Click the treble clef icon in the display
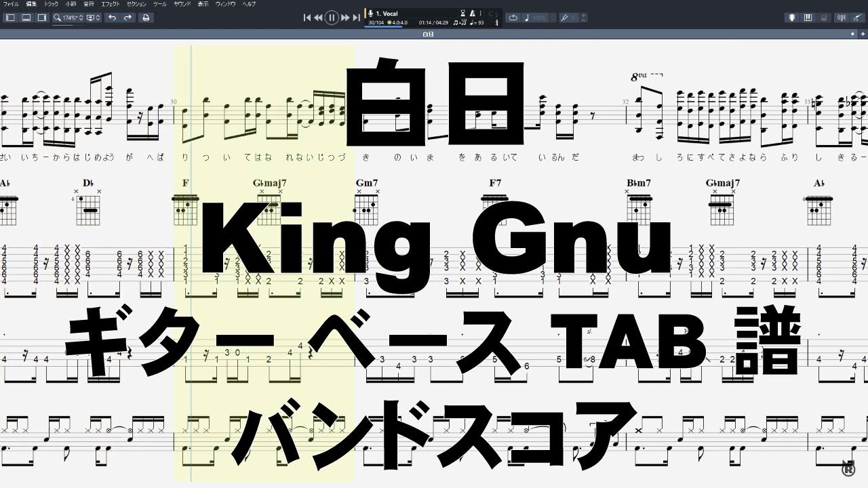Viewport: 868px width, 488px height. [497, 23]
